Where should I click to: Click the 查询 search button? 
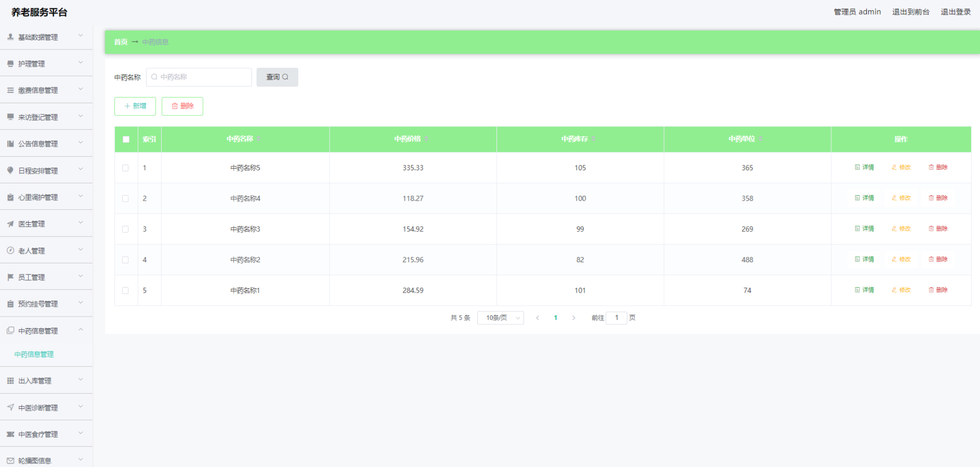(x=277, y=77)
